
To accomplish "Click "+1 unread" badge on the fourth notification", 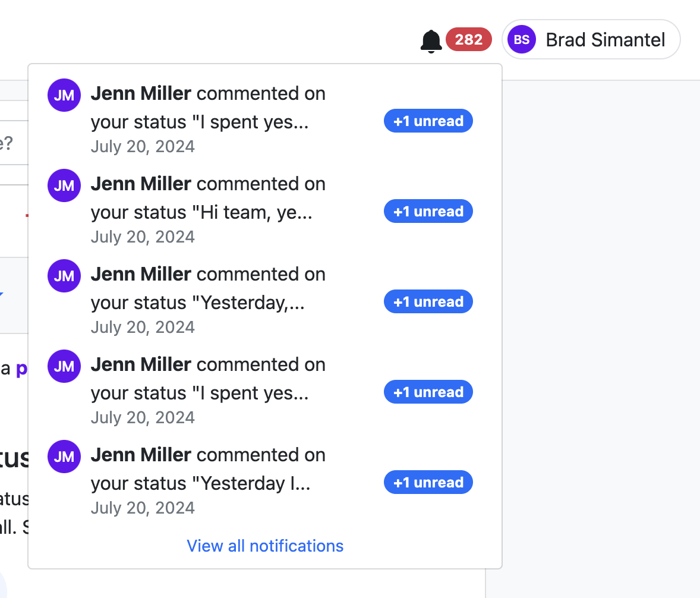I will pos(428,392).
